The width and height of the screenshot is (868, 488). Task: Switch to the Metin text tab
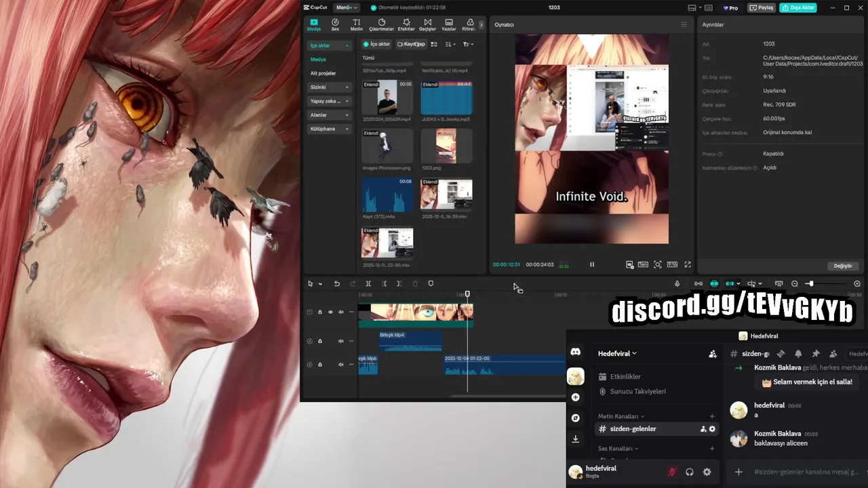pyautogui.click(x=357, y=25)
